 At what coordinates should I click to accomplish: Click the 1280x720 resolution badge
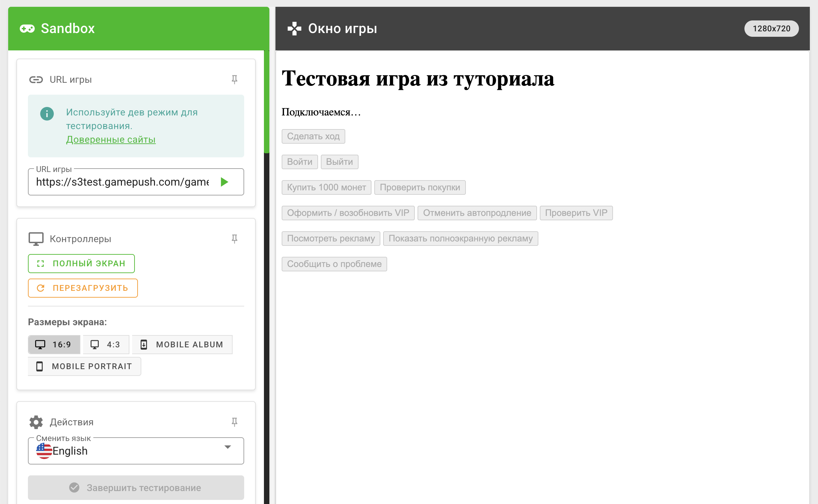click(x=771, y=29)
